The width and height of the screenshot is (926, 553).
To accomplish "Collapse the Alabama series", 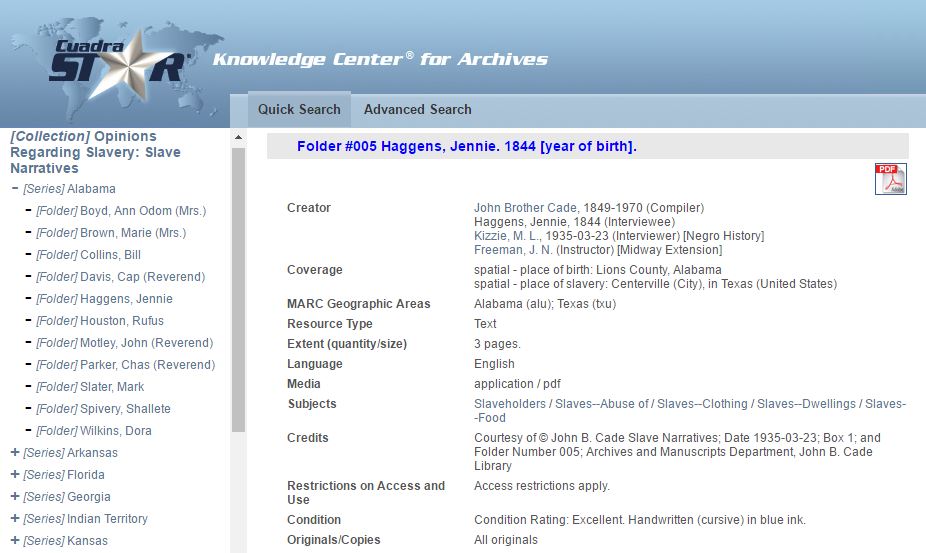I will coord(15,188).
